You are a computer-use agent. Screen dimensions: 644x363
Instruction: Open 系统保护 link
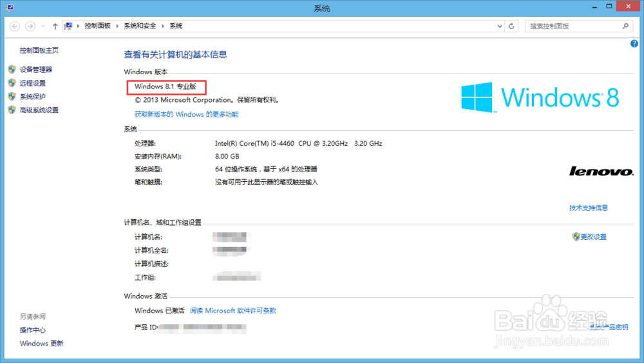click(33, 97)
